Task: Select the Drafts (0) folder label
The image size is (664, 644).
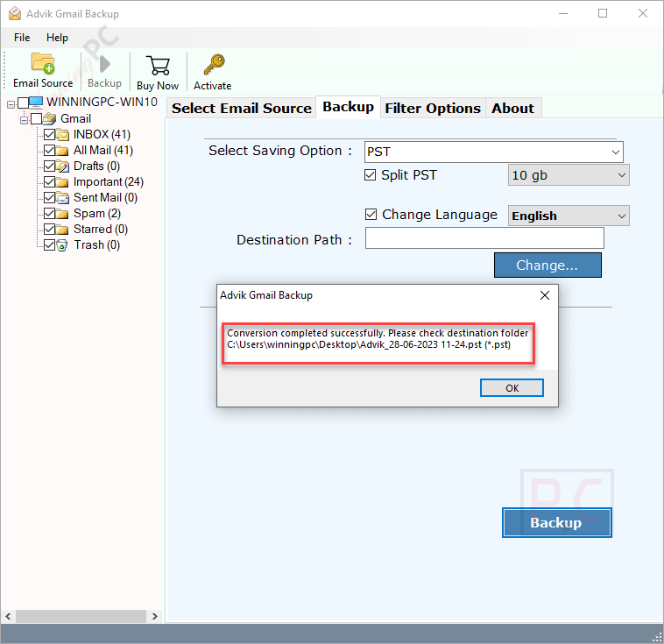Action: click(x=96, y=166)
